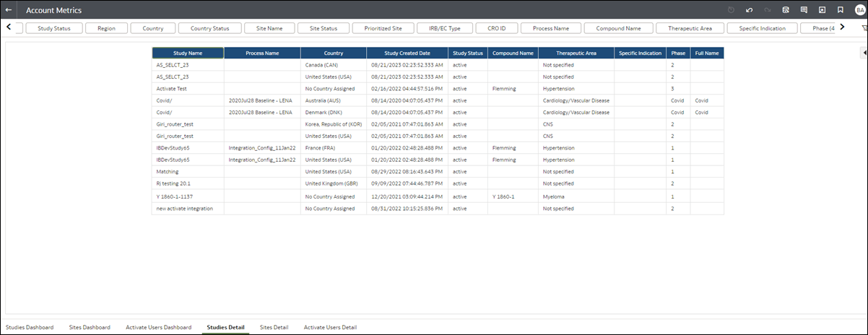Switch to Activate Users Detail tab
Viewport: 868px width, 335px height.
[330, 327]
